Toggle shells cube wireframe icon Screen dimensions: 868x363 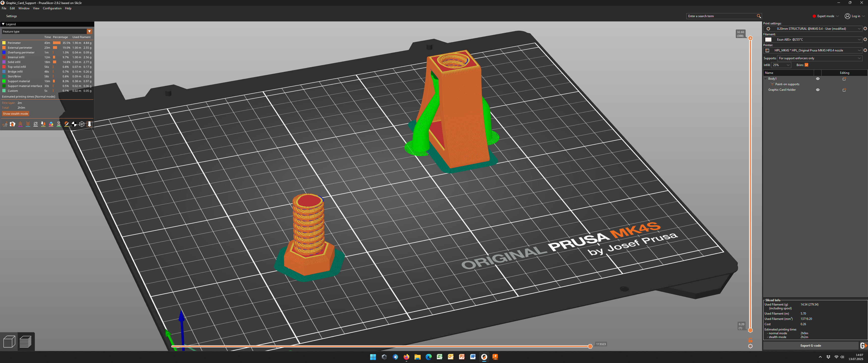82,124
